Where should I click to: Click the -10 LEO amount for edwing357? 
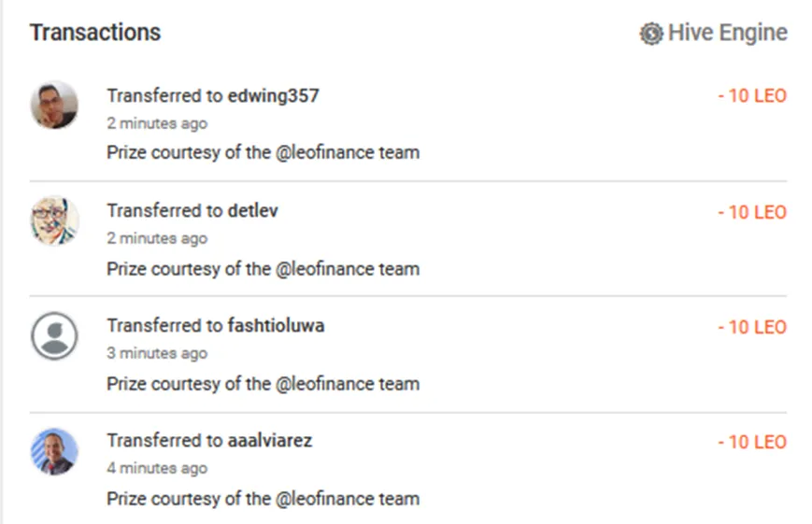tap(752, 96)
